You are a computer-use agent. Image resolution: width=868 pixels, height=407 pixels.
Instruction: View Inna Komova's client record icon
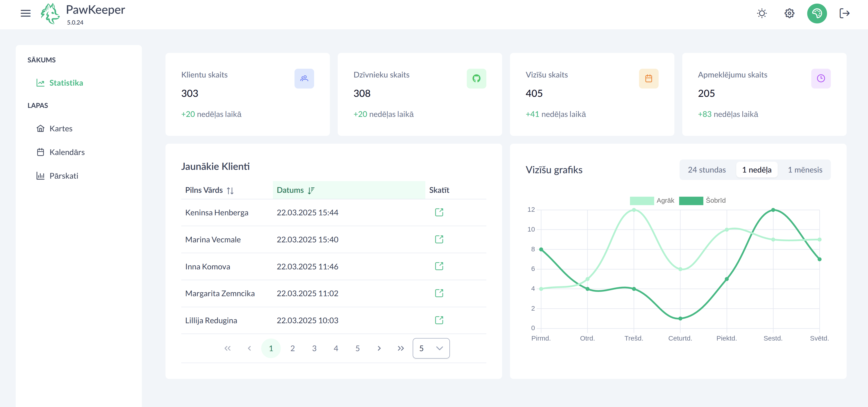[439, 266]
